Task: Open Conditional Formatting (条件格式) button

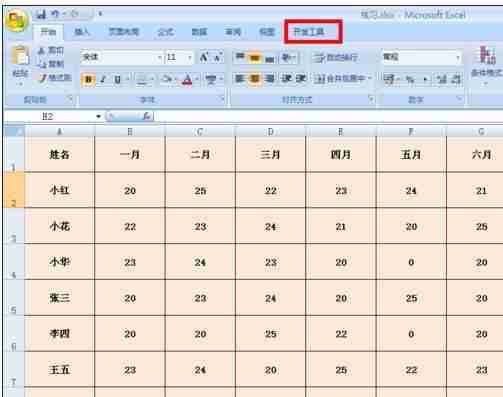Action: tap(487, 65)
